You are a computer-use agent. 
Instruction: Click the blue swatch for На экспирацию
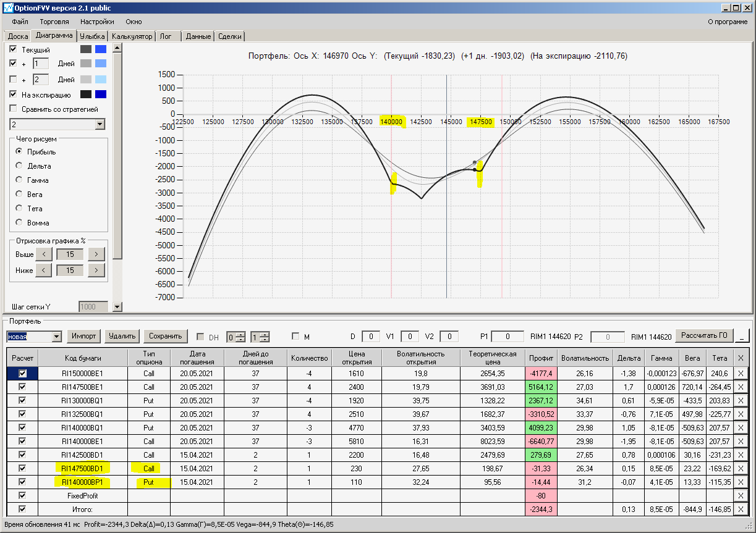(101, 94)
